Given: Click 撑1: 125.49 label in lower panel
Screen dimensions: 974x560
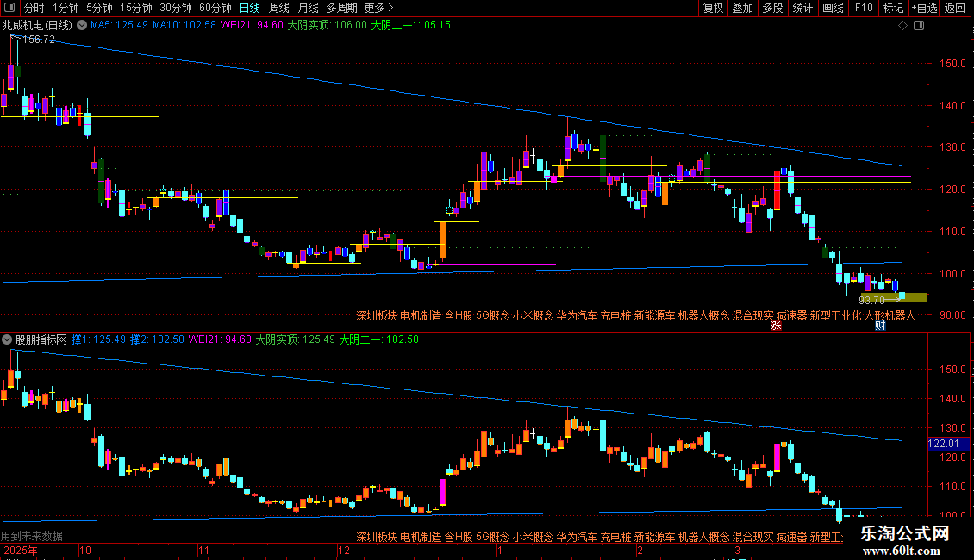Looking at the screenshot, I should (x=99, y=339).
